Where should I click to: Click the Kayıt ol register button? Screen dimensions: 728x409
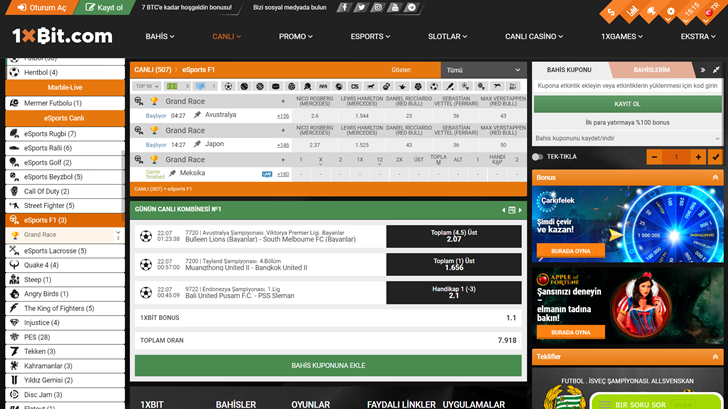pyautogui.click(x=104, y=7)
